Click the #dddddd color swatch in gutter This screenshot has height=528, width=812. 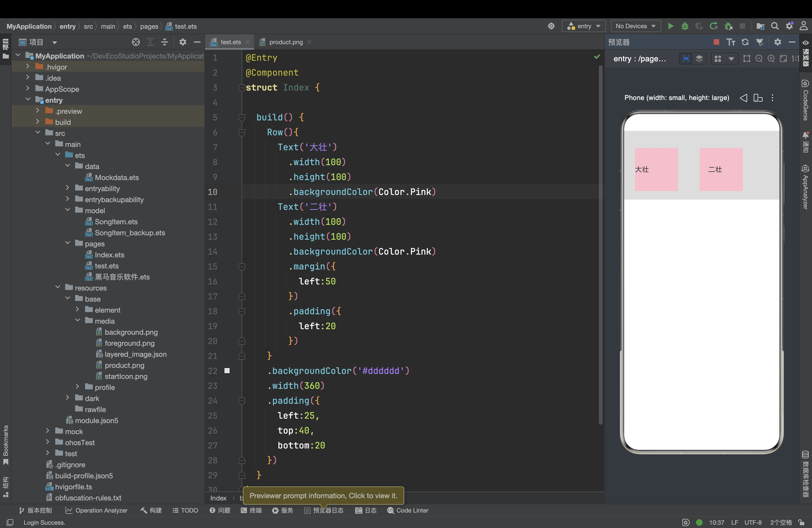coord(227,371)
